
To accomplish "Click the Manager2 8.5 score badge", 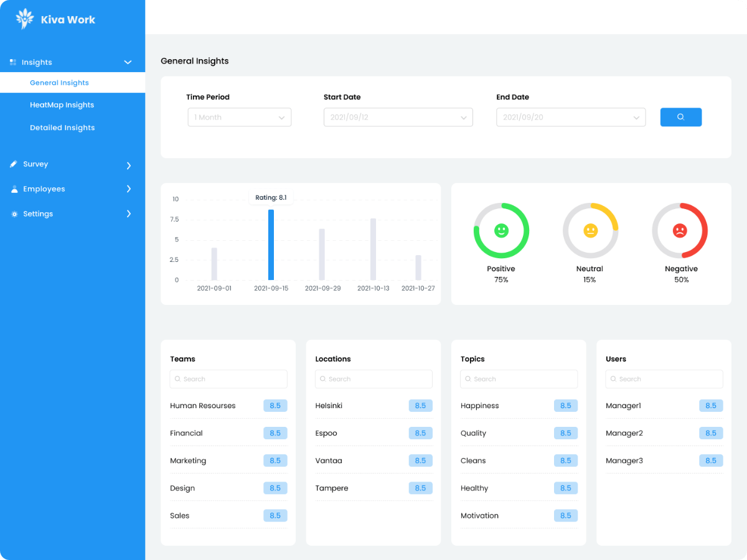I will pos(711,433).
